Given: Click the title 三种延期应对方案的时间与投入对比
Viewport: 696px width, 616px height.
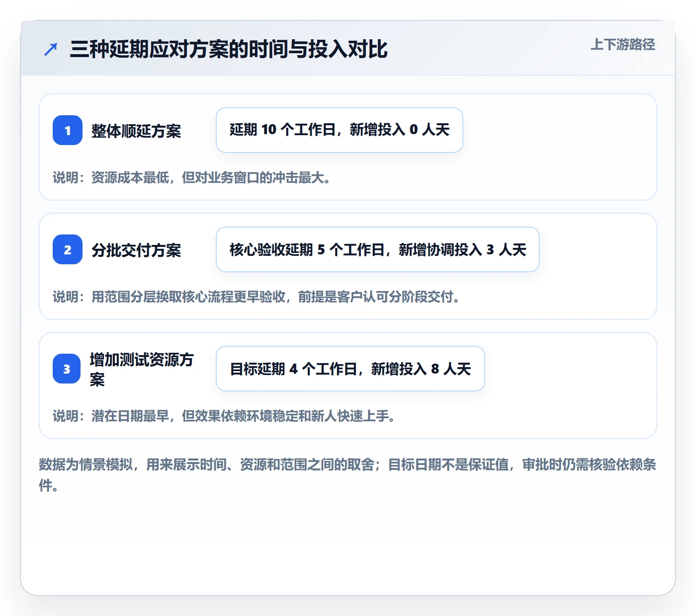Looking at the screenshot, I should click(229, 49).
